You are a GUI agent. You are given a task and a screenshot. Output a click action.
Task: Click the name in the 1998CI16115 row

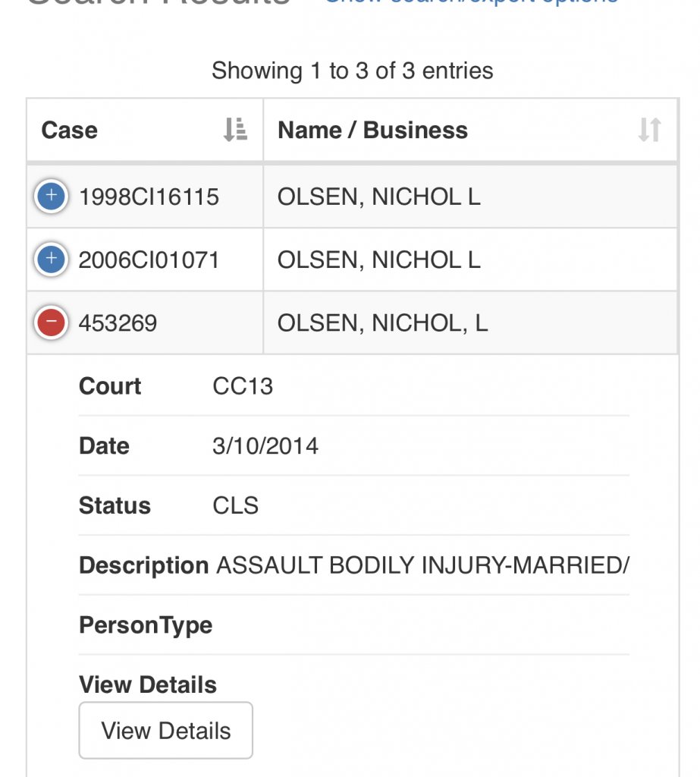[x=378, y=197]
